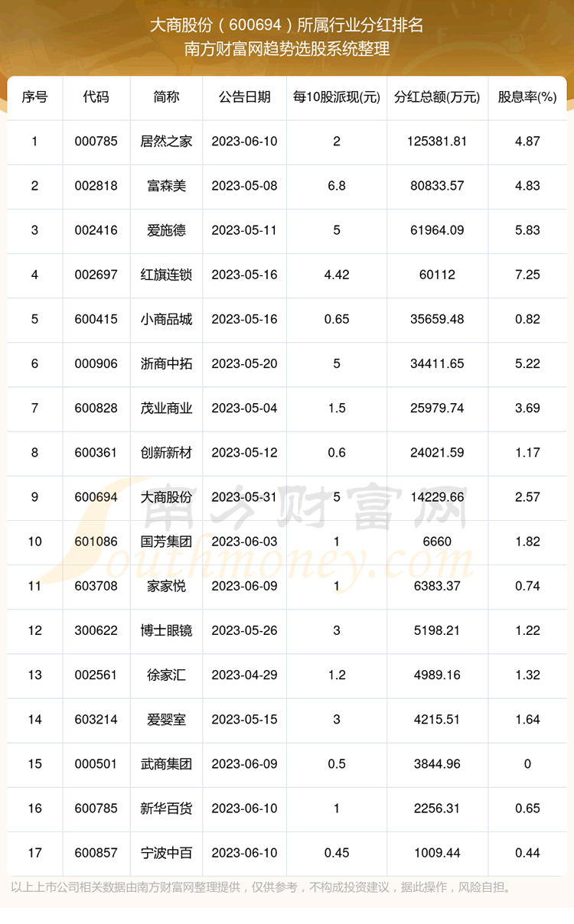Select the 分红总额(万元) column header
This screenshot has height=924, width=574.
pos(437,97)
